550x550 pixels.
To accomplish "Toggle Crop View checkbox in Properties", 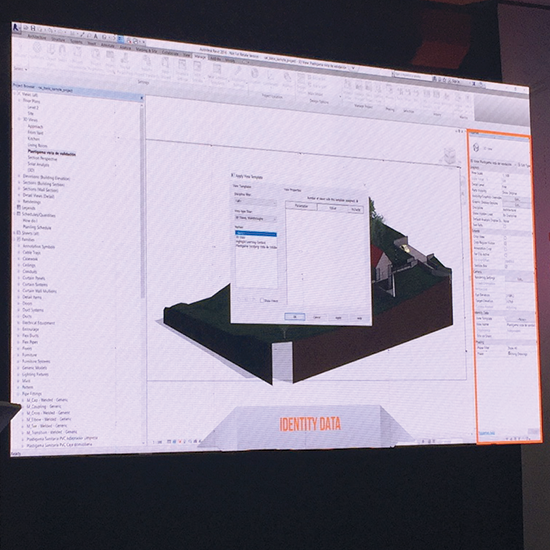I will click(505, 238).
